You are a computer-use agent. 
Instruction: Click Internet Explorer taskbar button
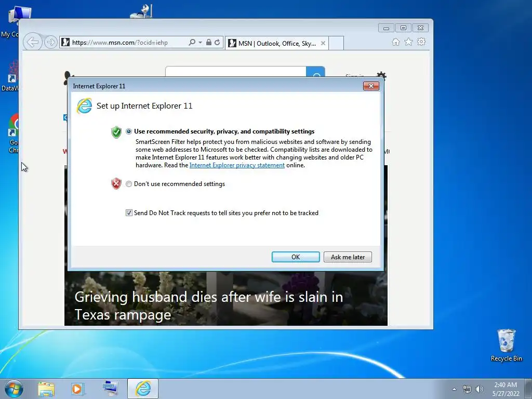coord(143,389)
